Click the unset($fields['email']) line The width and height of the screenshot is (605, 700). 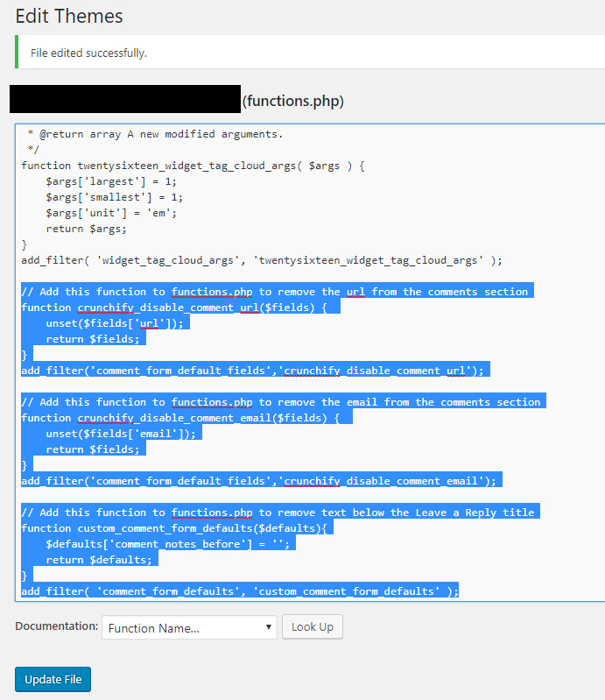(x=123, y=434)
